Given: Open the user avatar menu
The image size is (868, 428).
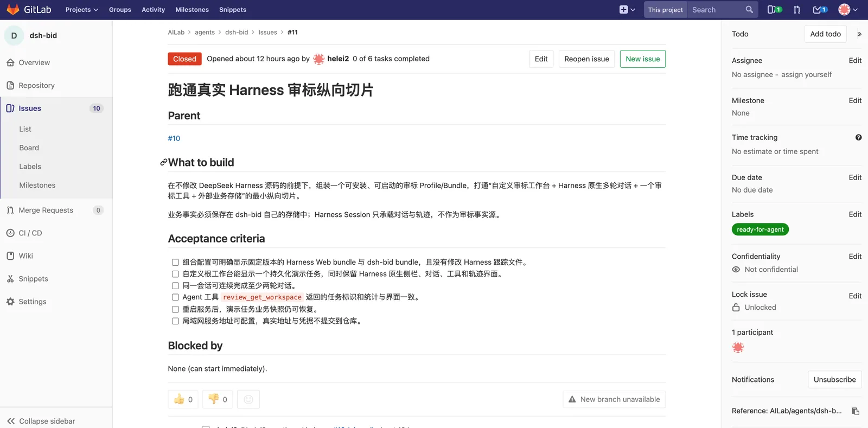Looking at the screenshot, I should 848,10.
